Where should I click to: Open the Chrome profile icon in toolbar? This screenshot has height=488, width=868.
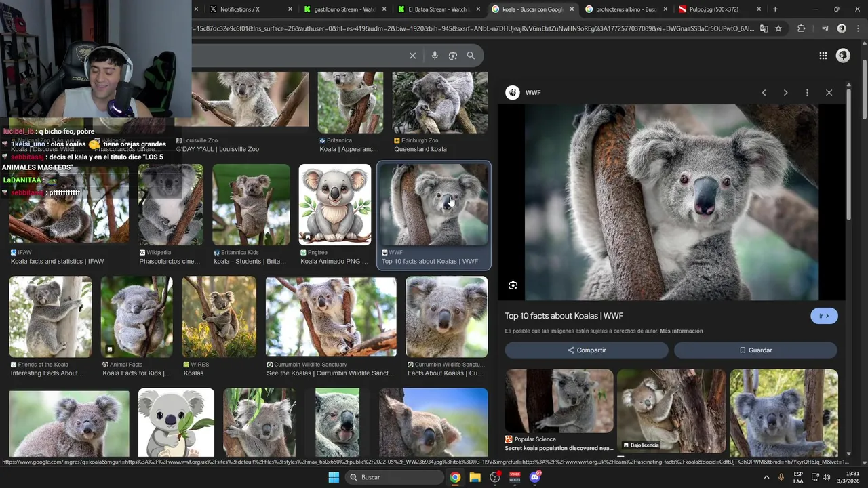tap(842, 28)
